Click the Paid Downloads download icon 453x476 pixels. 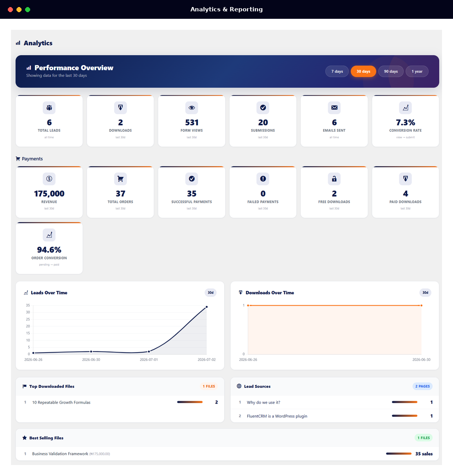(406, 179)
